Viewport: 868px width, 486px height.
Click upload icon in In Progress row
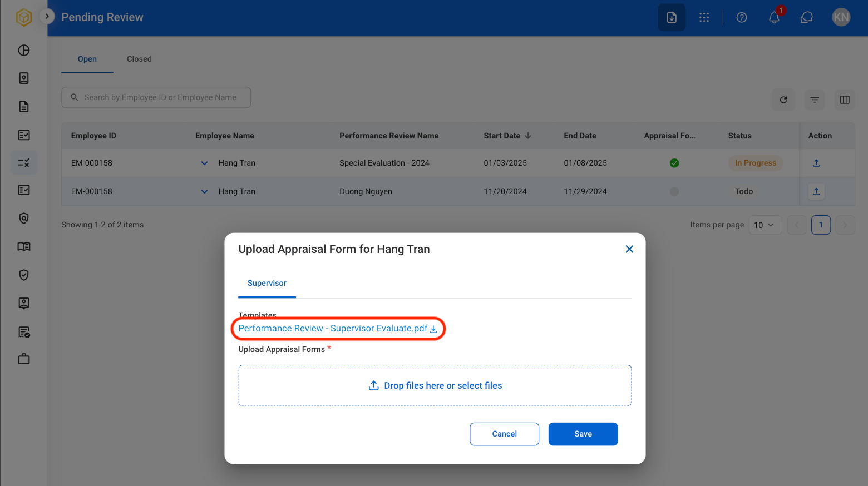click(816, 163)
